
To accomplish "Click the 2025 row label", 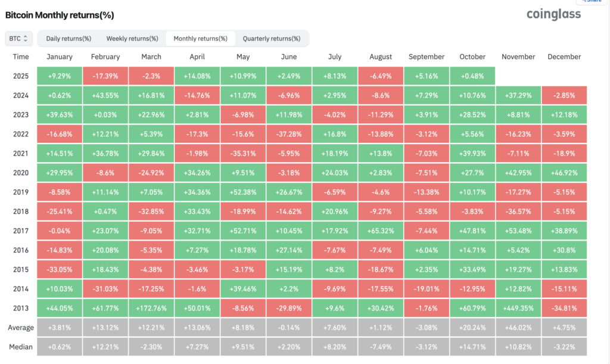I will (x=21, y=76).
